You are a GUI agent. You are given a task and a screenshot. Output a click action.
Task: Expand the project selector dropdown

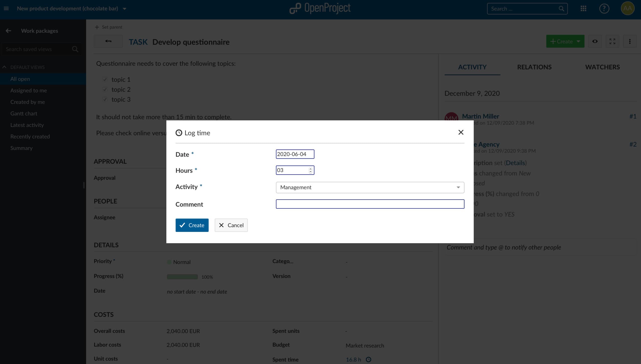(x=124, y=9)
